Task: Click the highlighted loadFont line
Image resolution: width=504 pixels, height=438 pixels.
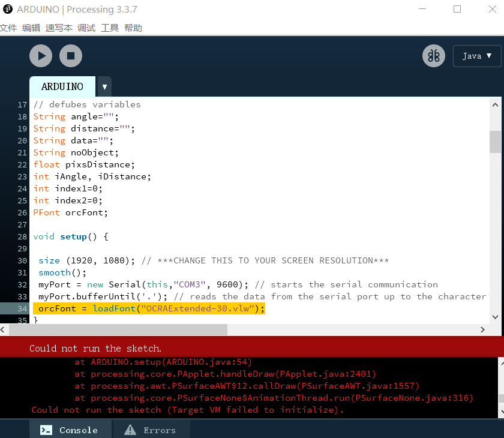Action: pyautogui.click(x=149, y=308)
